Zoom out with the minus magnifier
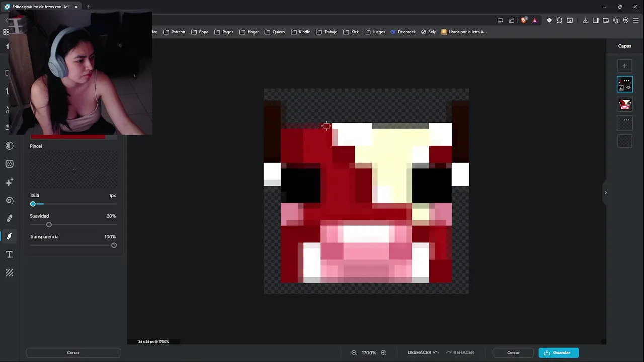The height and width of the screenshot is (362, 644). (x=354, y=353)
